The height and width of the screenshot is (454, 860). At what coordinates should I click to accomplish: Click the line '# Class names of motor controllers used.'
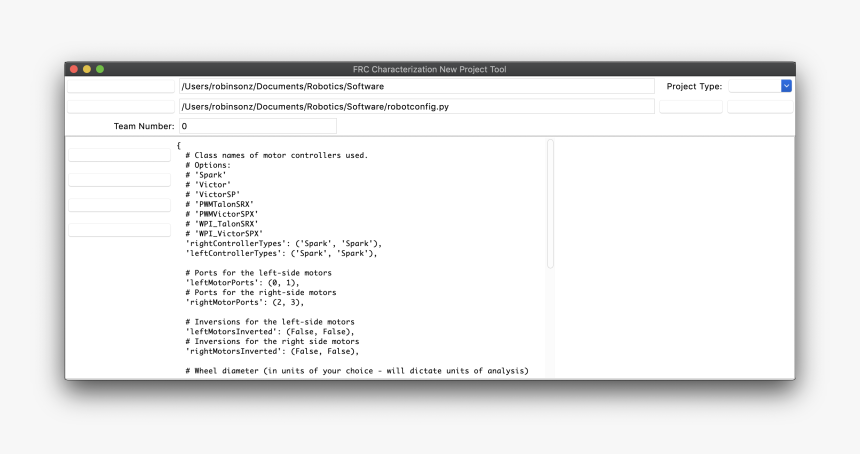[x=276, y=155]
